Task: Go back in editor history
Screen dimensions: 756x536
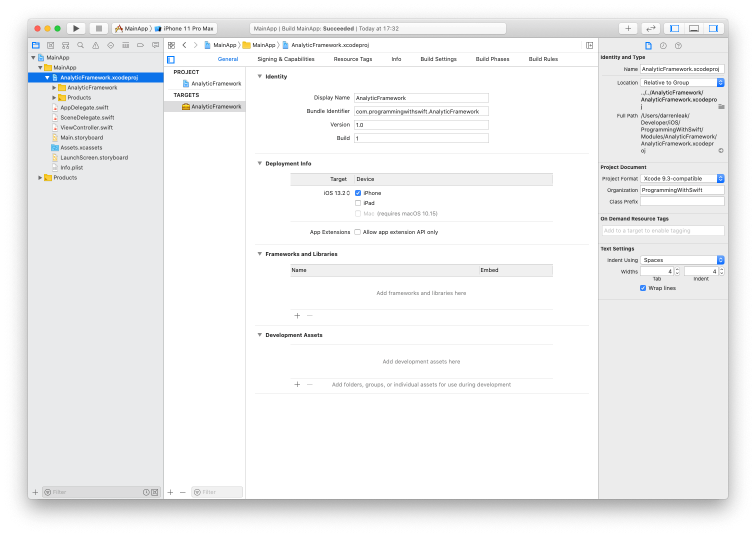Action: coord(184,45)
